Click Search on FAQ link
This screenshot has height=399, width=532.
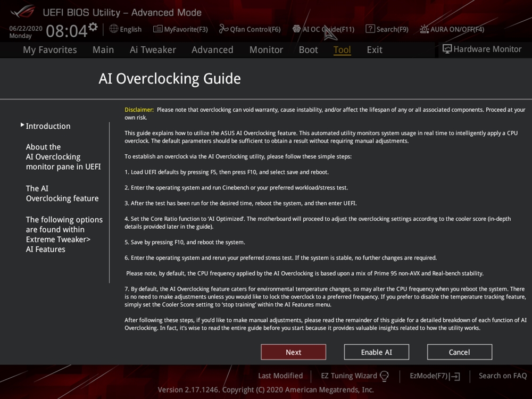pos(502,376)
